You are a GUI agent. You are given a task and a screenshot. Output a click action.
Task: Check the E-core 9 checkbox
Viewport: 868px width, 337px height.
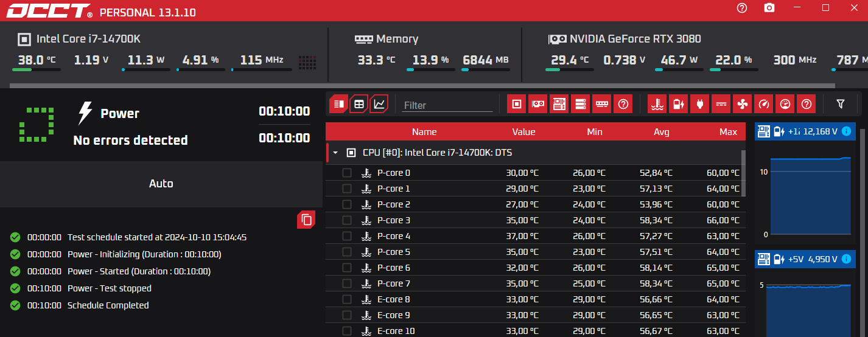(x=347, y=315)
